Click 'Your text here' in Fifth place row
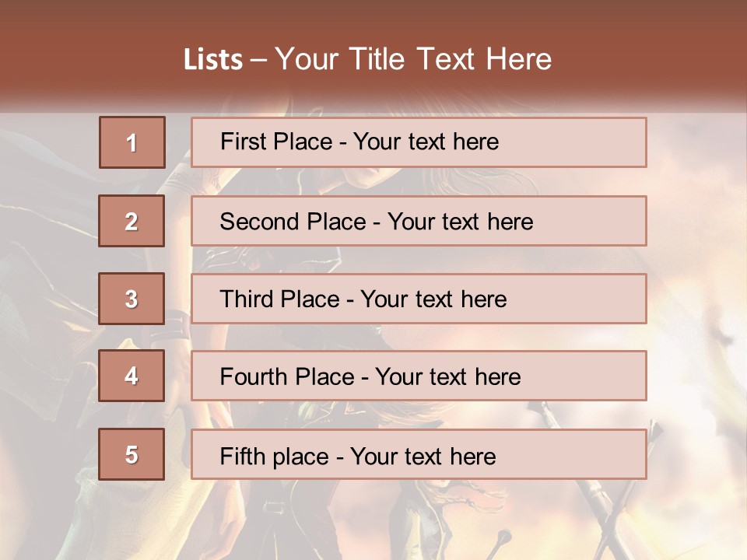747x560 pixels. point(423,456)
